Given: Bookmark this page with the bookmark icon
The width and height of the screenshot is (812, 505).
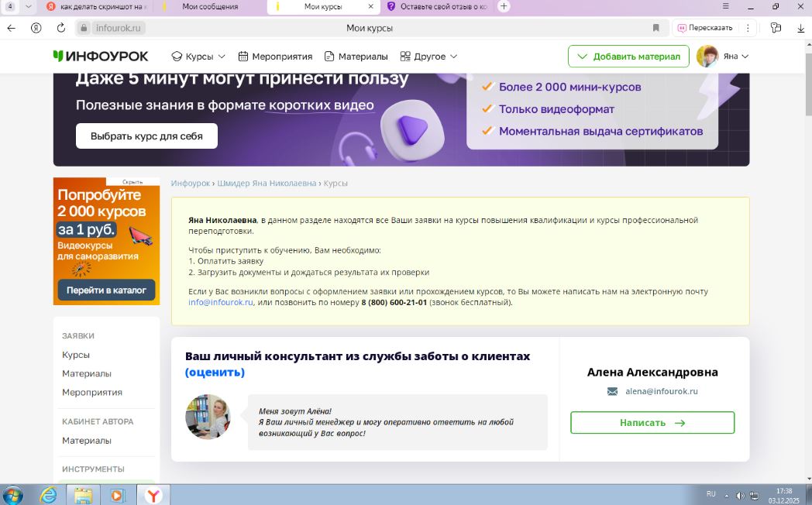Looking at the screenshot, I should coord(656,28).
